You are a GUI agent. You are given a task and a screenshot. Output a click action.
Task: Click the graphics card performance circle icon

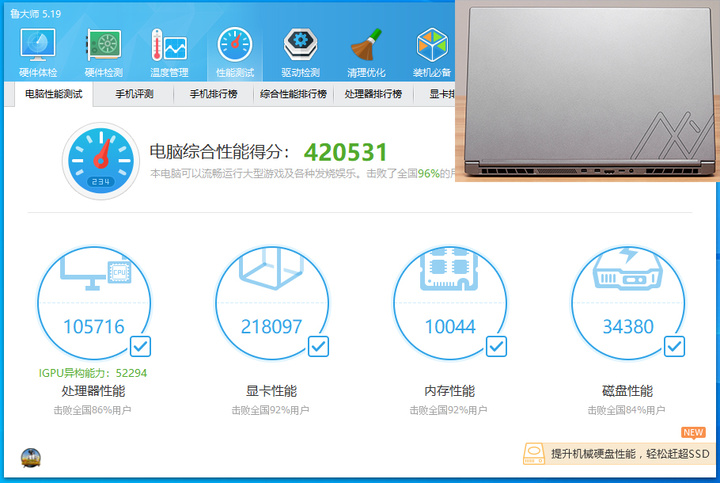(x=272, y=303)
